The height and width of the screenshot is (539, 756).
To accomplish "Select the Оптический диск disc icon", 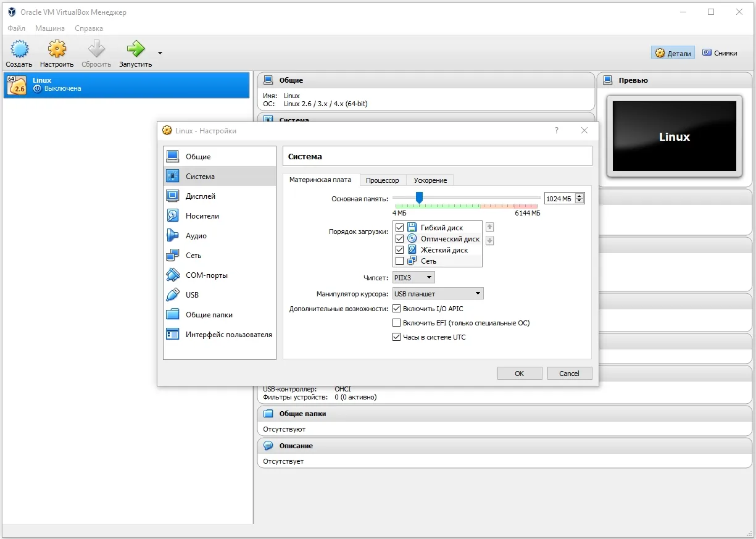I will [412, 239].
